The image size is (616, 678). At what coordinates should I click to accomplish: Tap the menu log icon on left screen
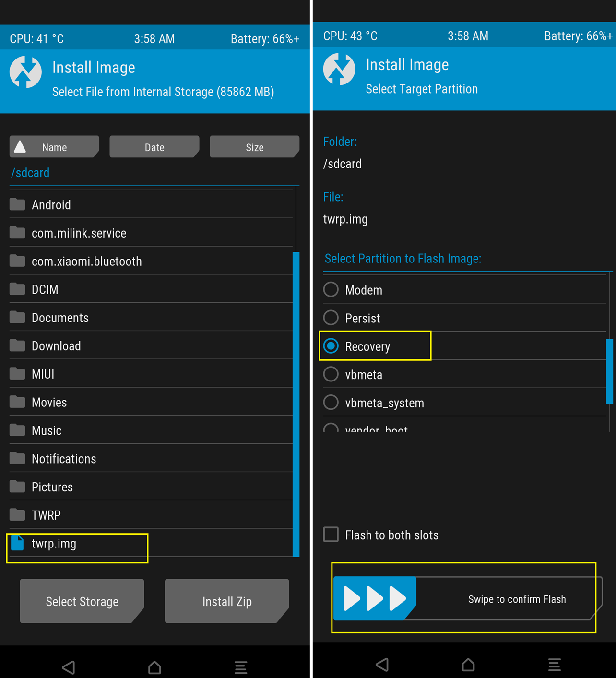click(x=241, y=667)
